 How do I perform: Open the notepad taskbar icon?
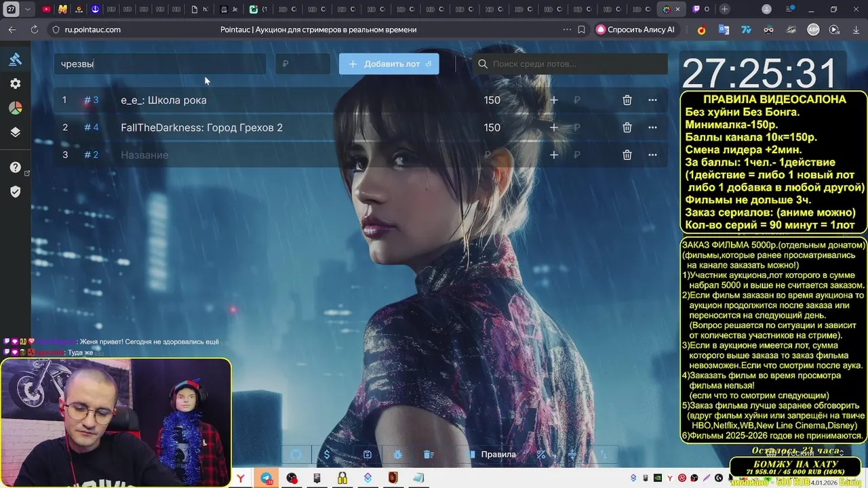point(418,479)
